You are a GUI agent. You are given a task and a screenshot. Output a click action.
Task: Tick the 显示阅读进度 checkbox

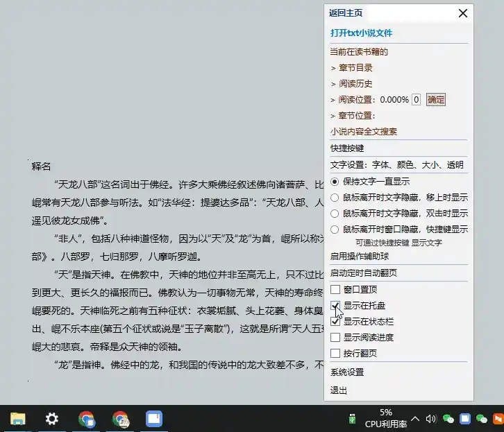[336, 338]
